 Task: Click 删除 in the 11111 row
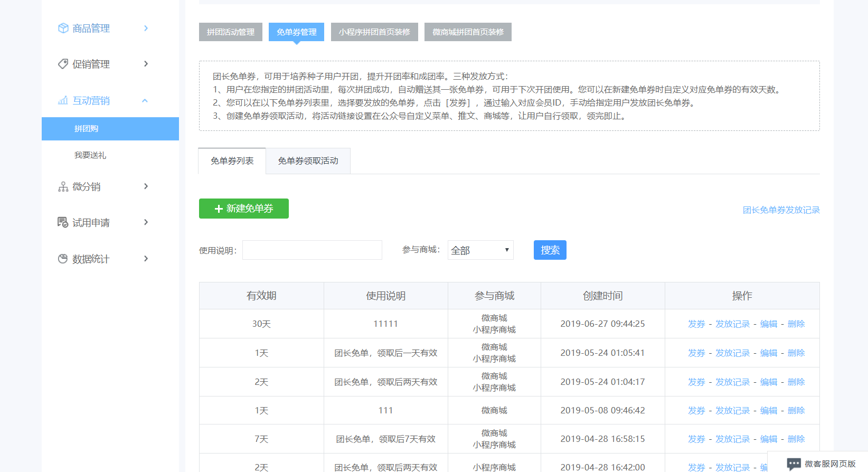[796, 324]
